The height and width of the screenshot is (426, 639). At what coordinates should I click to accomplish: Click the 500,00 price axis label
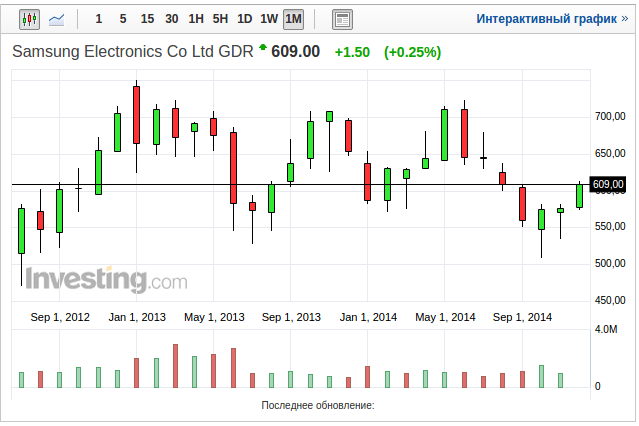[610, 263]
